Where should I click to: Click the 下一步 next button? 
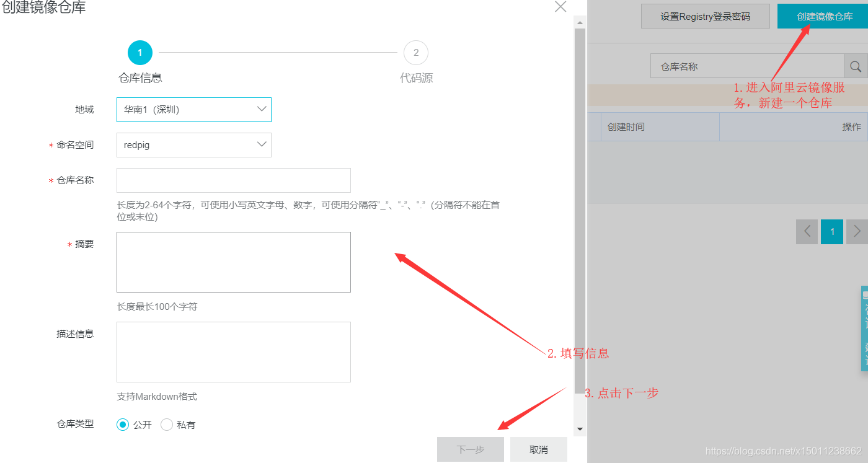click(471, 449)
